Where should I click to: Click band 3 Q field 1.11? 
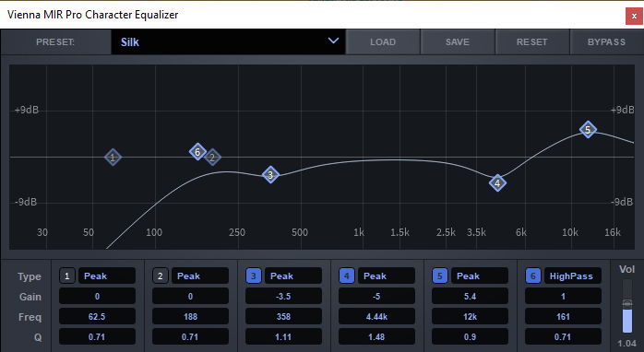[x=284, y=337]
